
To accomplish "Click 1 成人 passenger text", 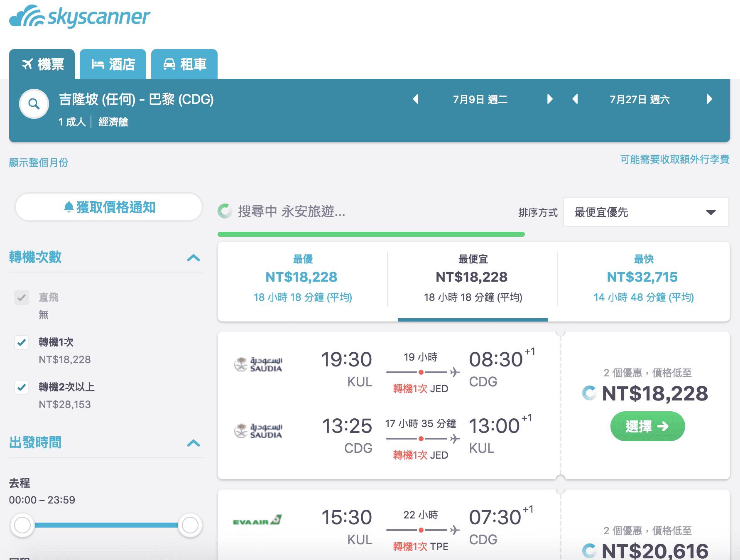I will (x=72, y=122).
